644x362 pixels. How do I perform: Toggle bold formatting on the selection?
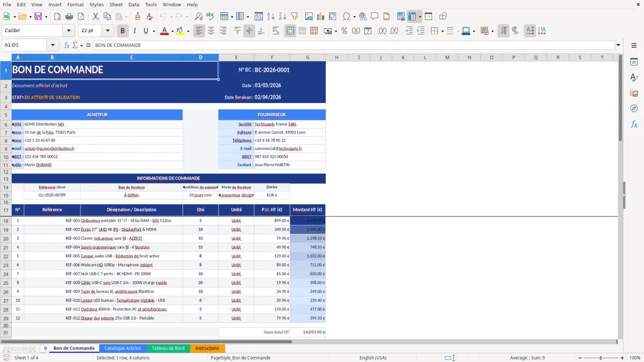pyautogui.click(x=122, y=31)
